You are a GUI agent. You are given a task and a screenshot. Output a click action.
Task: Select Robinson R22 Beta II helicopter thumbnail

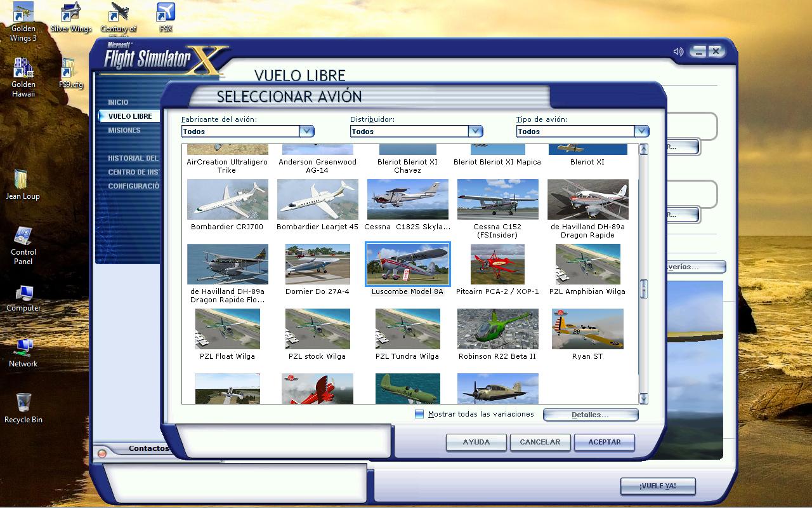click(497, 329)
